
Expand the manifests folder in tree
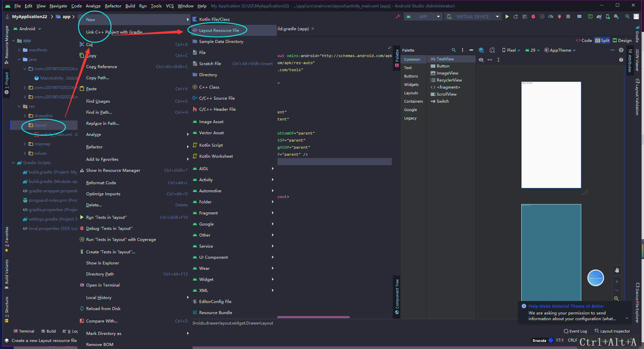click(x=19, y=50)
